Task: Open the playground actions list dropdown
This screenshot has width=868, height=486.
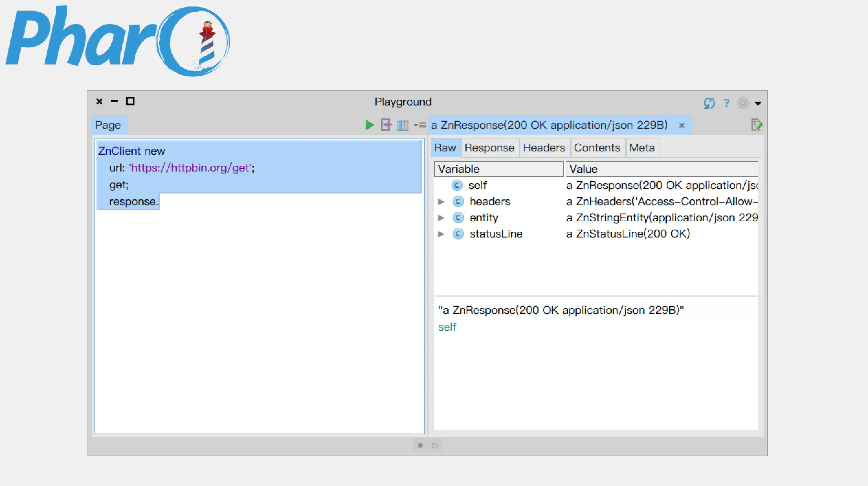Action: pyautogui.click(x=420, y=125)
